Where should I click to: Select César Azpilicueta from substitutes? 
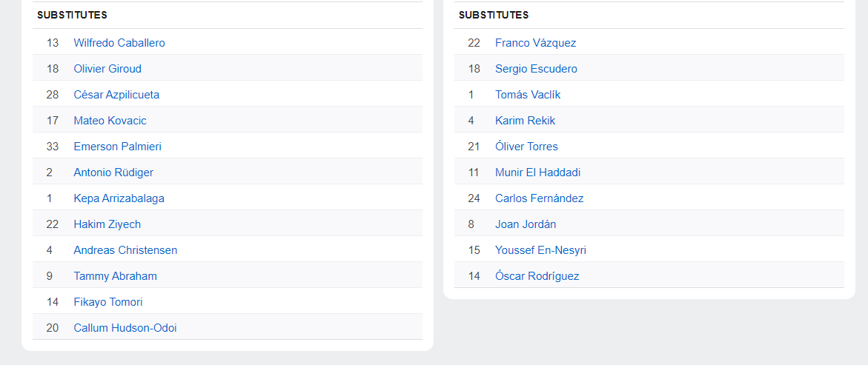(116, 95)
